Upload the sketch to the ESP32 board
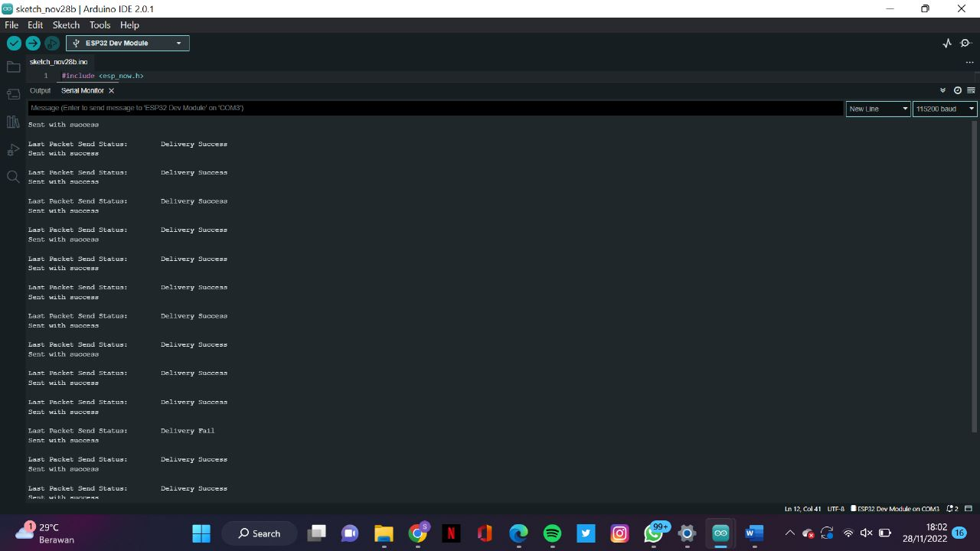The height and width of the screenshot is (551, 980). click(33, 43)
